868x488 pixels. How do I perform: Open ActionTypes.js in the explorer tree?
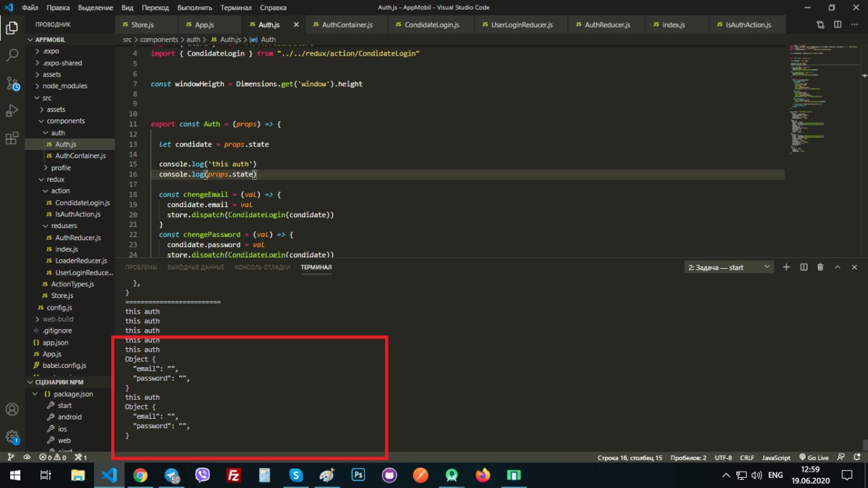tap(70, 284)
